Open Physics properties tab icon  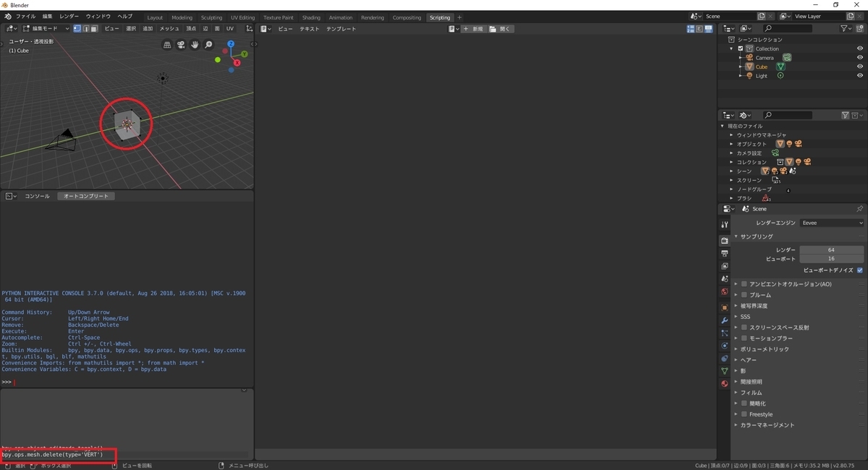click(724, 346)
